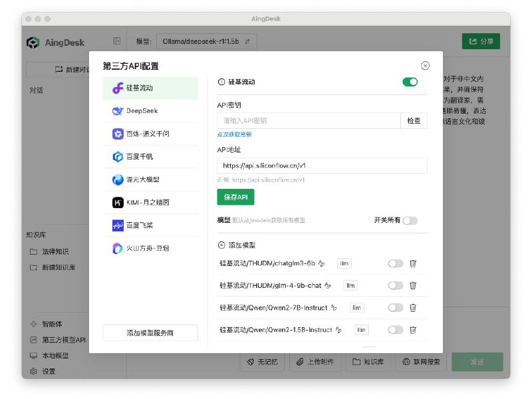This screenshot has width=532, height=399.
Task: Click the info icon beside 硅基流动 header
Action: pos(221,82)
